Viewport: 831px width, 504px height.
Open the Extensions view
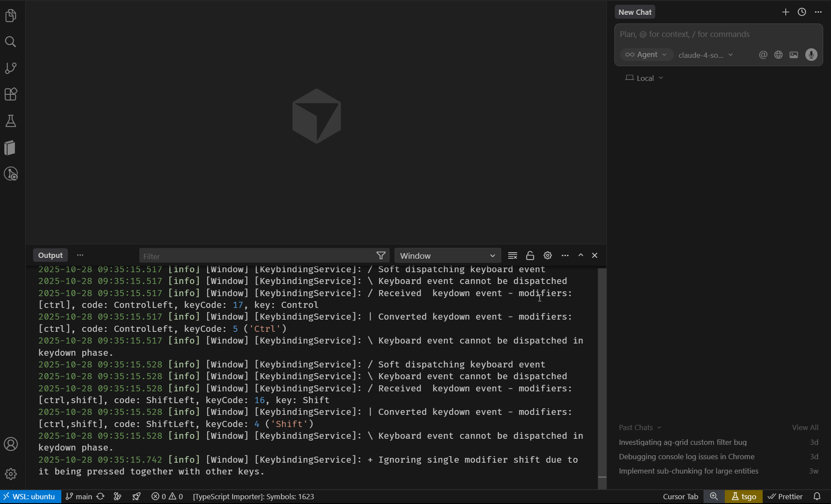[x=11, y=94]
